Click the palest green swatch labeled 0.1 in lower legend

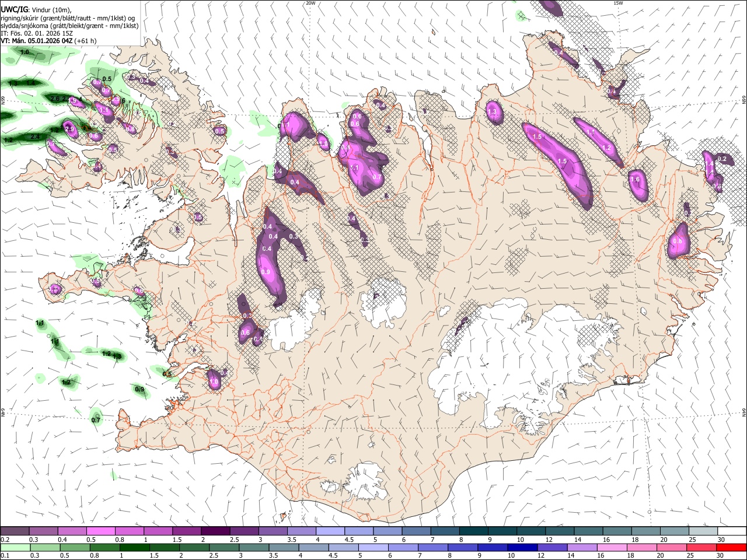[x=15, y=547]
